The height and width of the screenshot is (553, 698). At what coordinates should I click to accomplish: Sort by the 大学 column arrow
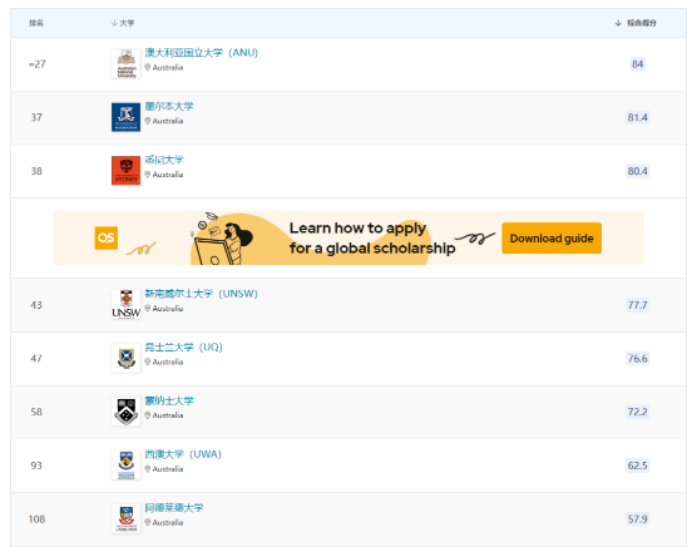(x=114, y=23)
